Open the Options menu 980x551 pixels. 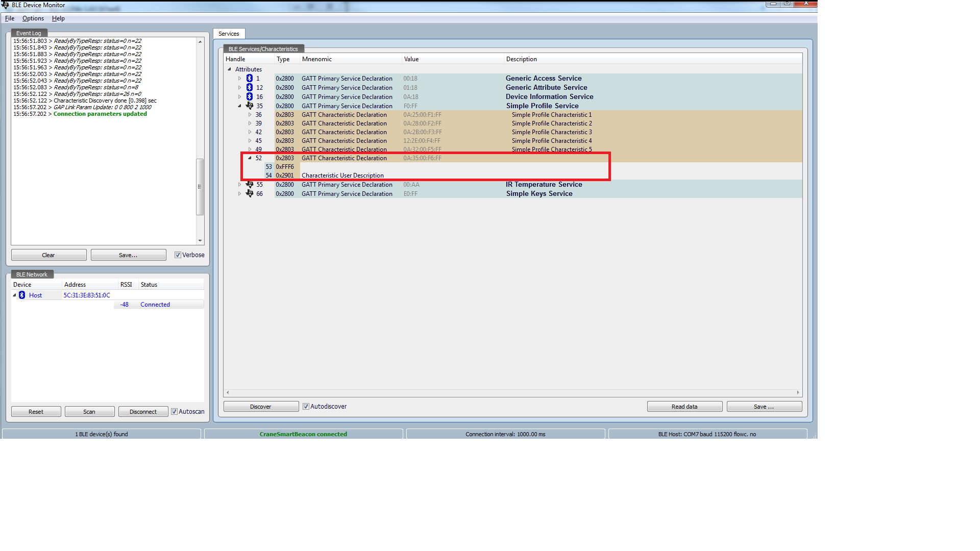tap(33, 18)
